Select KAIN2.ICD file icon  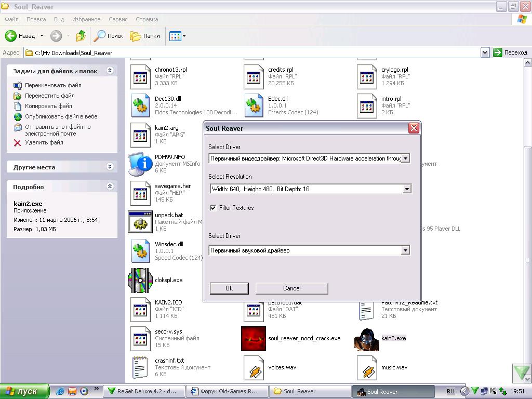[140, 310]
